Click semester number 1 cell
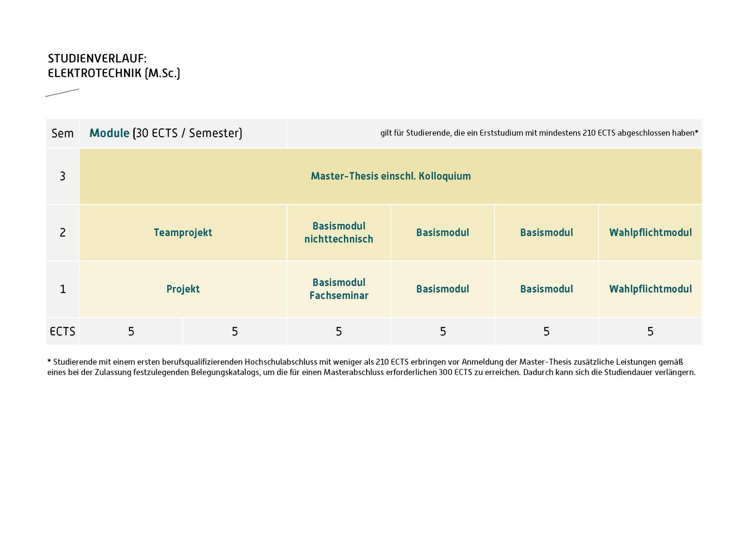756x534 pixels. (x=63, y=289)
